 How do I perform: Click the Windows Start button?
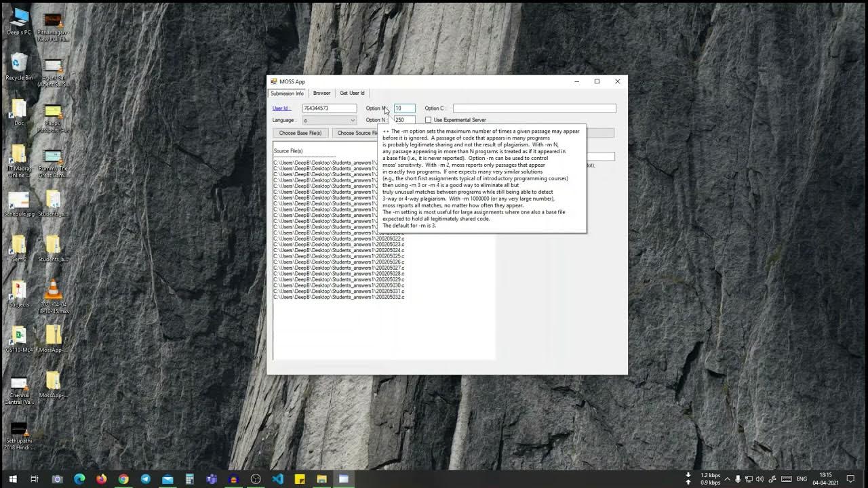13,479
